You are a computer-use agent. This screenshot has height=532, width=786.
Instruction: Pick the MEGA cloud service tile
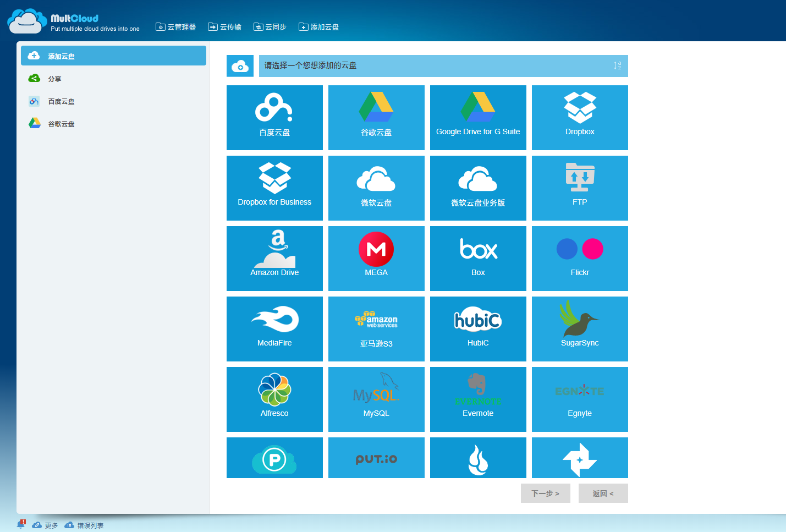pyautogui.click(x=376, y=258)
